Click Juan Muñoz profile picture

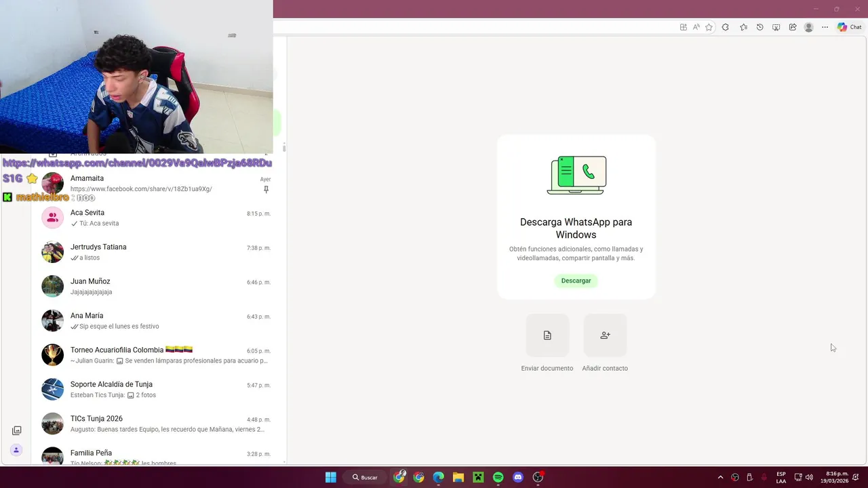click(x=52, y=286)
